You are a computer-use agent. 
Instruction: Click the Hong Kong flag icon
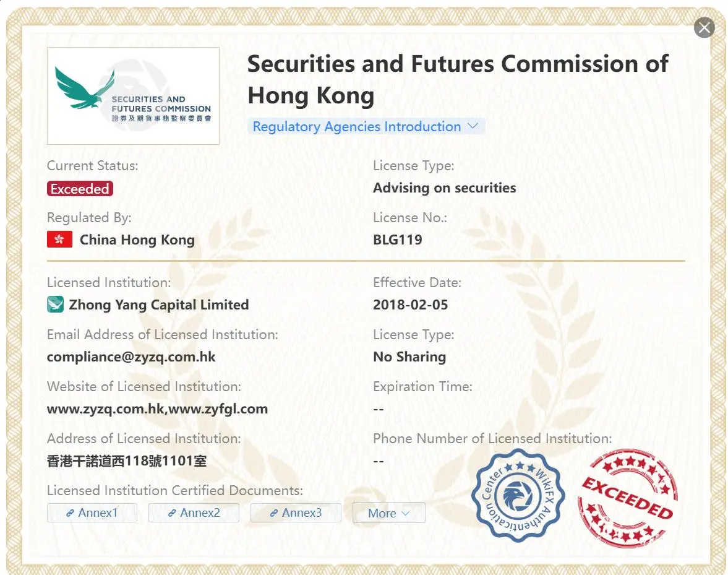(59, 239)
